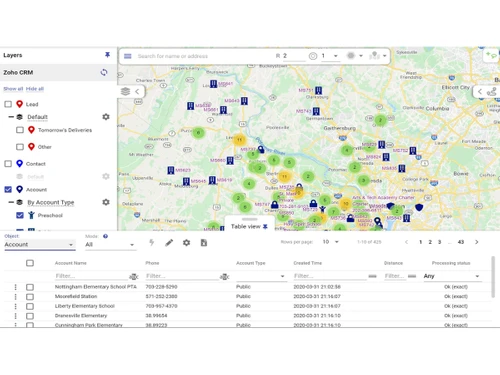Uncheck the Account layer checkbox
Viewport: 500px width, 375px height.
8,189
